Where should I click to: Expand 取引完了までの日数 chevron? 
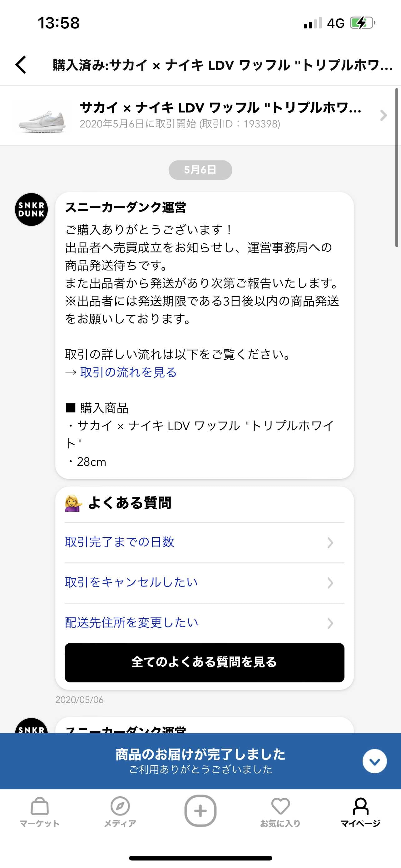click(330, 542)
